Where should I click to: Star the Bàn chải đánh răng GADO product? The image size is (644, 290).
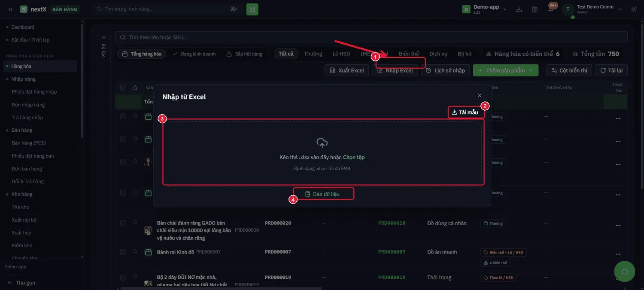[135, 222]
